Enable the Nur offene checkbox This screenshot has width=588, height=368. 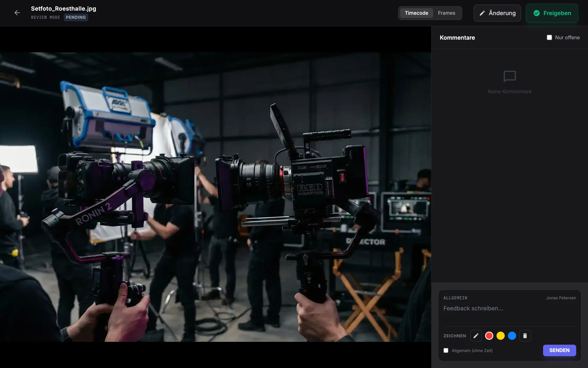tap(549, 38)
